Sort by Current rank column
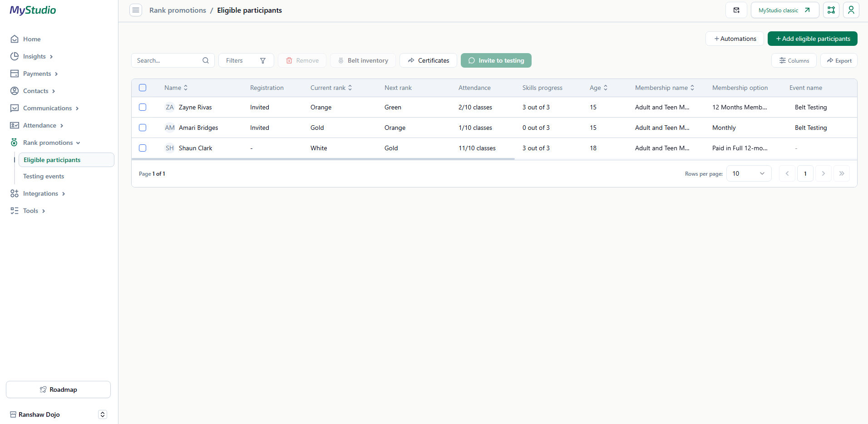 tap(331, 88)
